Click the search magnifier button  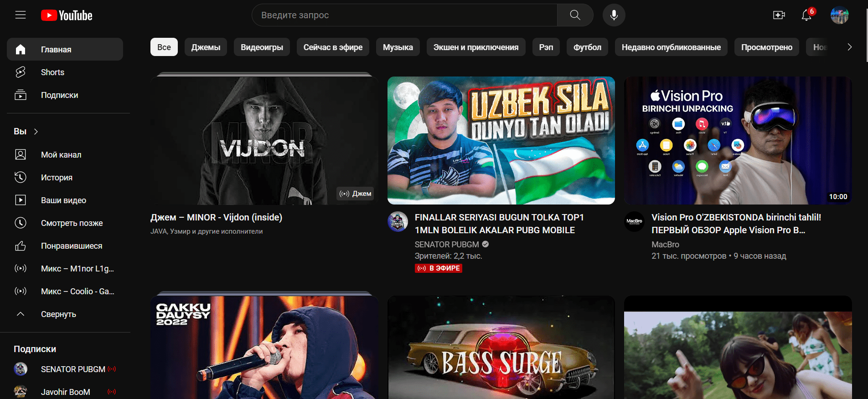tap(575, 15)
